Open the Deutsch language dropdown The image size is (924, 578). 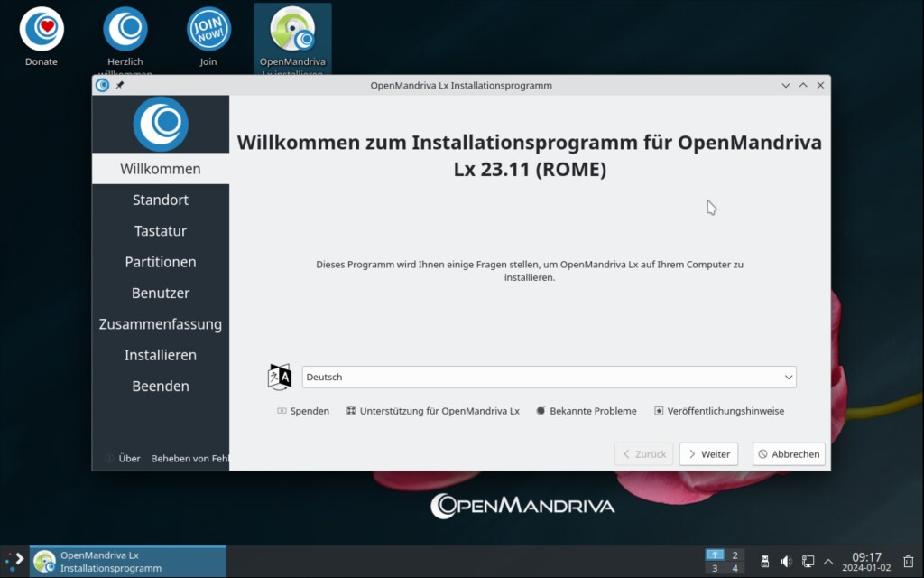[x=550, y=377]
